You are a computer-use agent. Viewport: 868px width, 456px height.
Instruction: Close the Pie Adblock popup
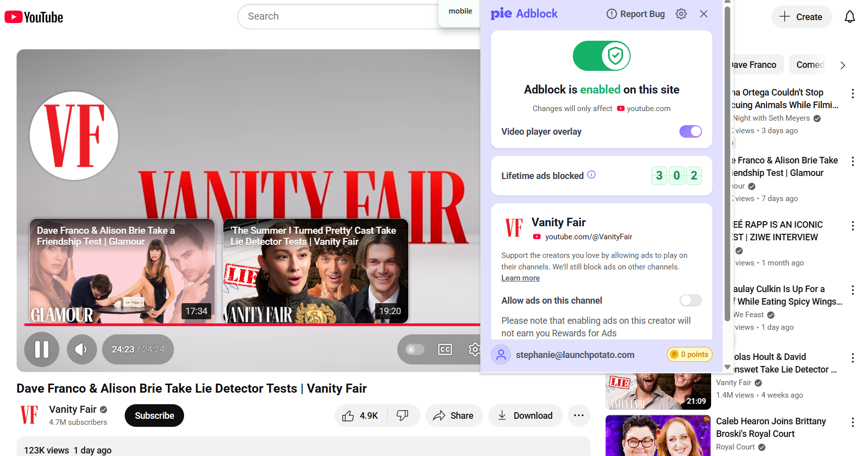coord(704,14)
